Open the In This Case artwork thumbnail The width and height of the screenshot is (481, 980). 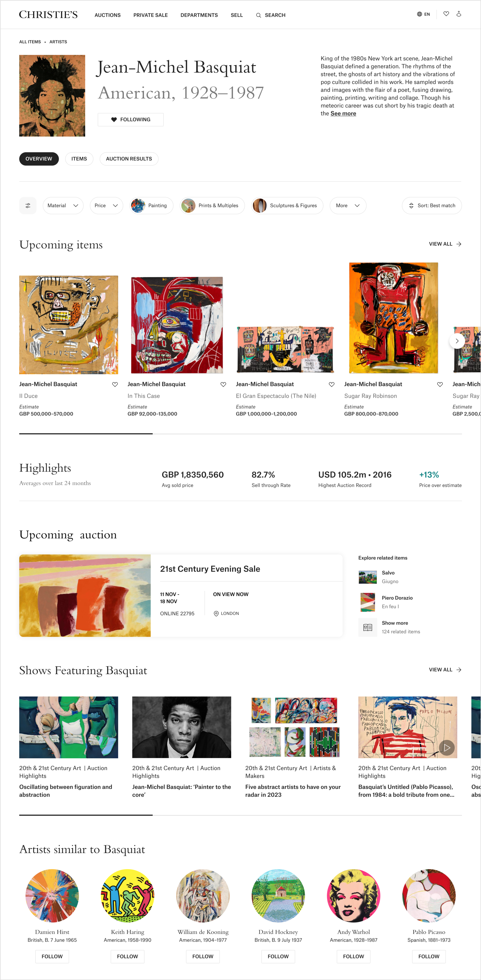pos(177,325)
